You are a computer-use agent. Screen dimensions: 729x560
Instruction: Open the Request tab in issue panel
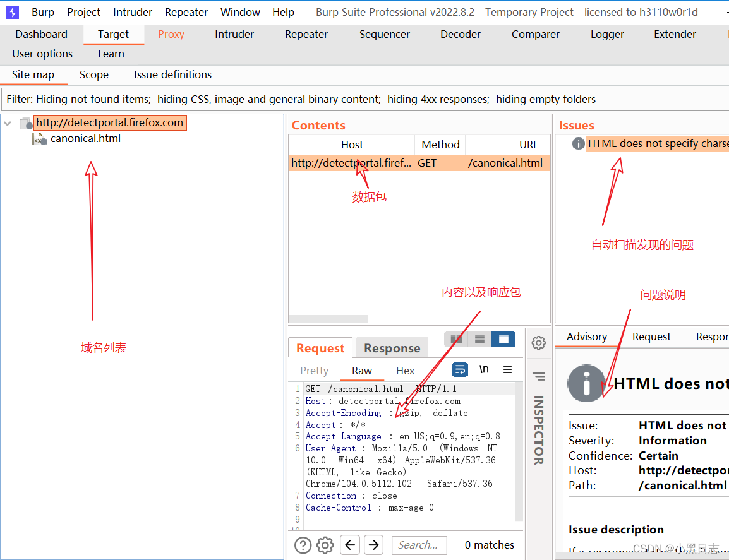tap(651, 337)
